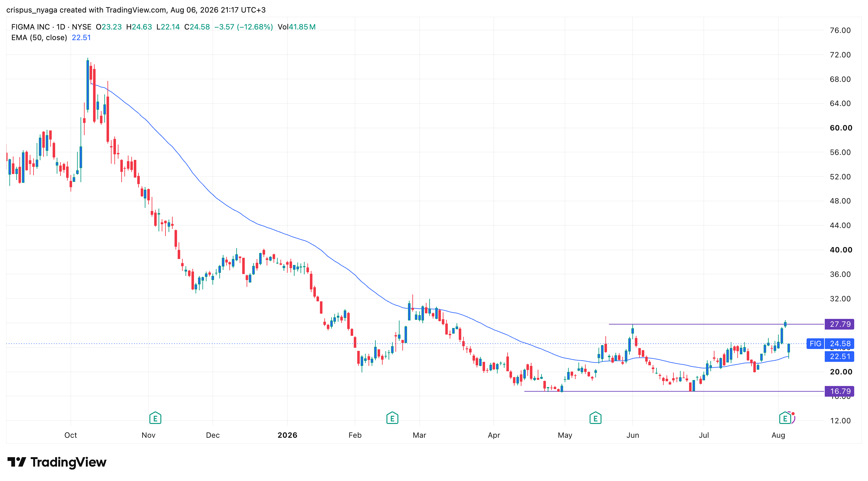Open the earnings marker in August

pos(785,418)
